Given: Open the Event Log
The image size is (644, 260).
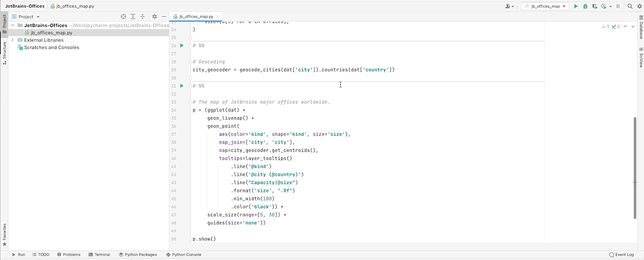Looking at the screenshot, I should [621, 255].
